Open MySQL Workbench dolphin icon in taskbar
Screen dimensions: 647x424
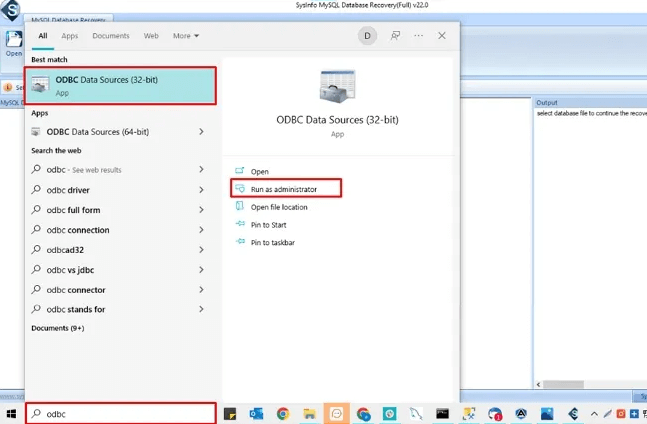coord(416,414)
